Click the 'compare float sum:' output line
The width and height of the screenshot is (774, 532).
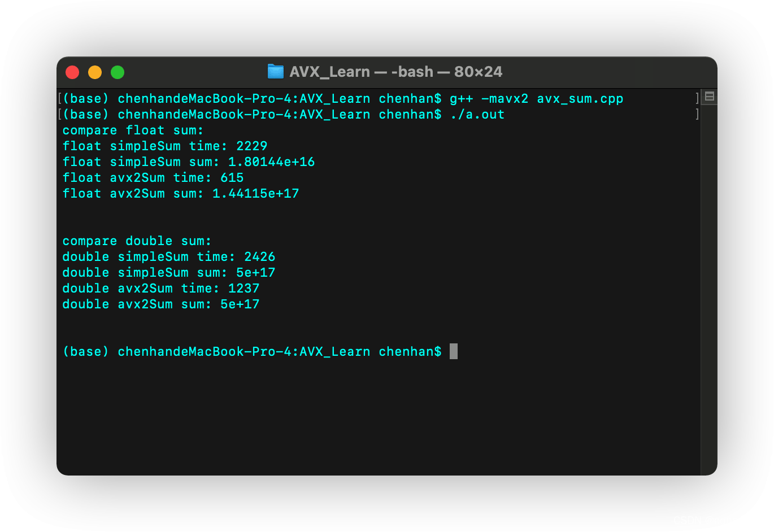133,130
